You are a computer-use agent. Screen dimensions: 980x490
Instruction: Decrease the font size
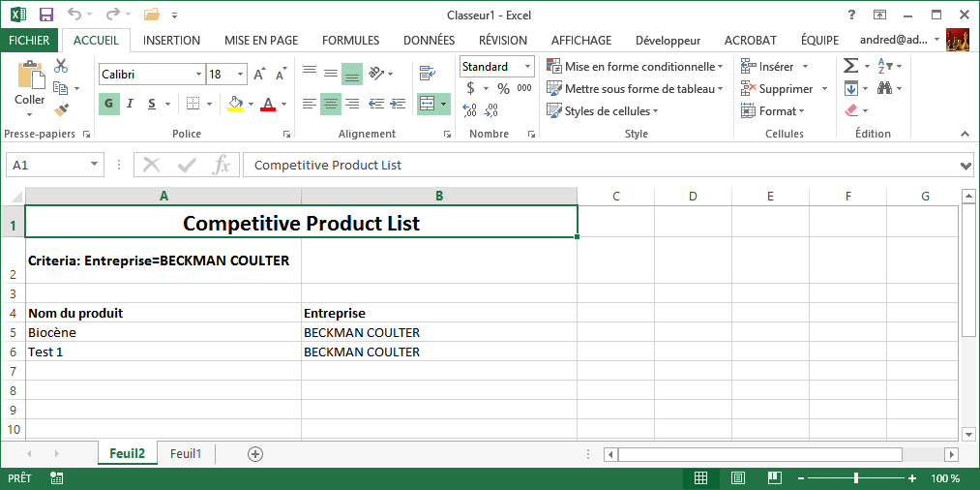282,75
